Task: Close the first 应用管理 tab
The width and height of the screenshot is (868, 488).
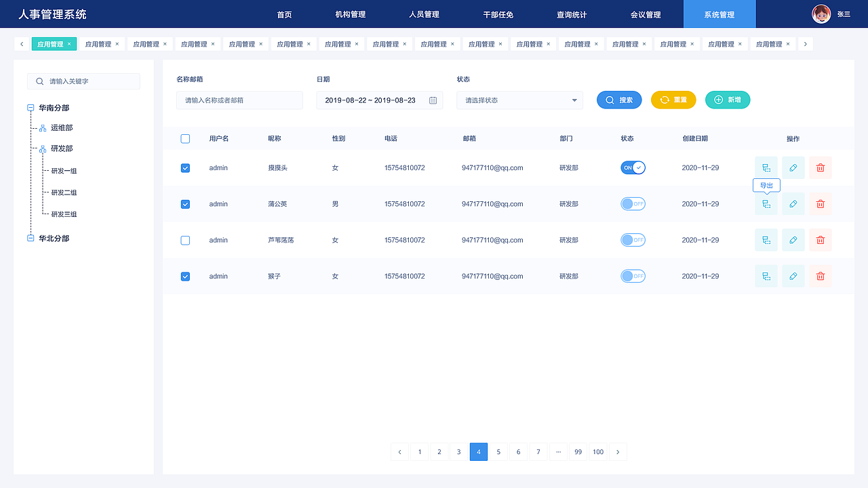Action: pyautogui.click(x=68, y=43)
